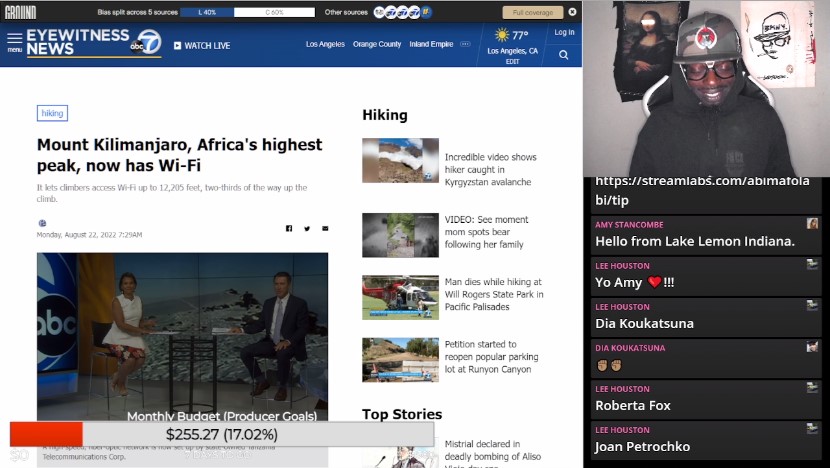Click EDIT under Los Angeles, CA
The image size is (830, 468).
[512, 61]
